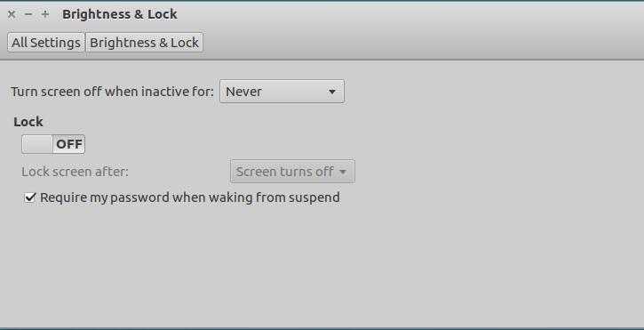
Task: Click 'Require my password when waking from suspend' text
Action: tap(190, 197)
